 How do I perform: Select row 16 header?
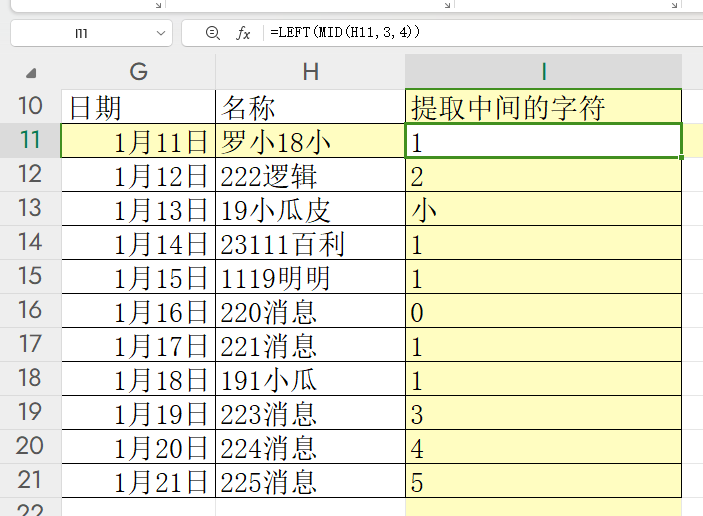[x=30, y=311]
